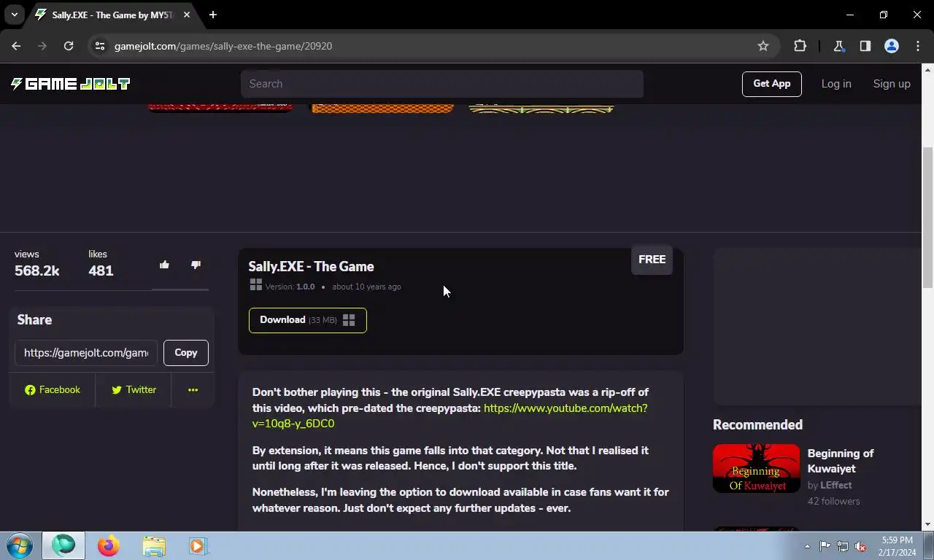934x560 pixels.
Task: Click the Windows platform icon beside version
Action: tap(255, 285)
